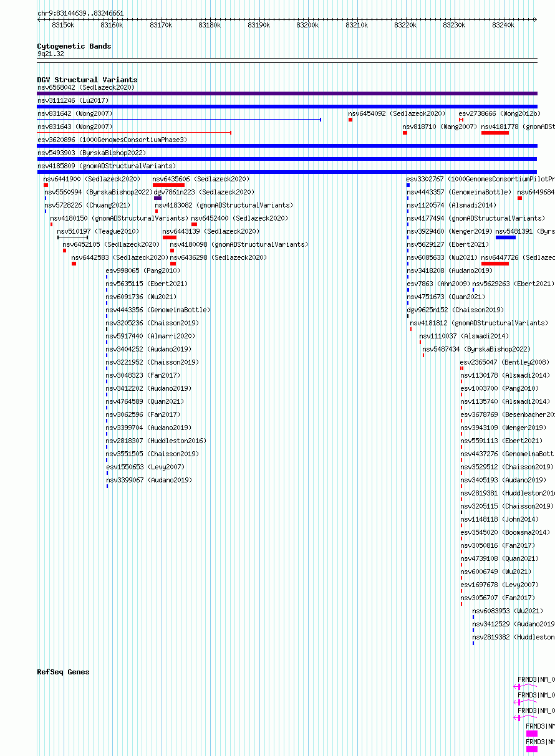Click the nsv6083953 (Wu2021) variant label
Viewport: 555px width, 756px height.
click(x=508, y=611)
